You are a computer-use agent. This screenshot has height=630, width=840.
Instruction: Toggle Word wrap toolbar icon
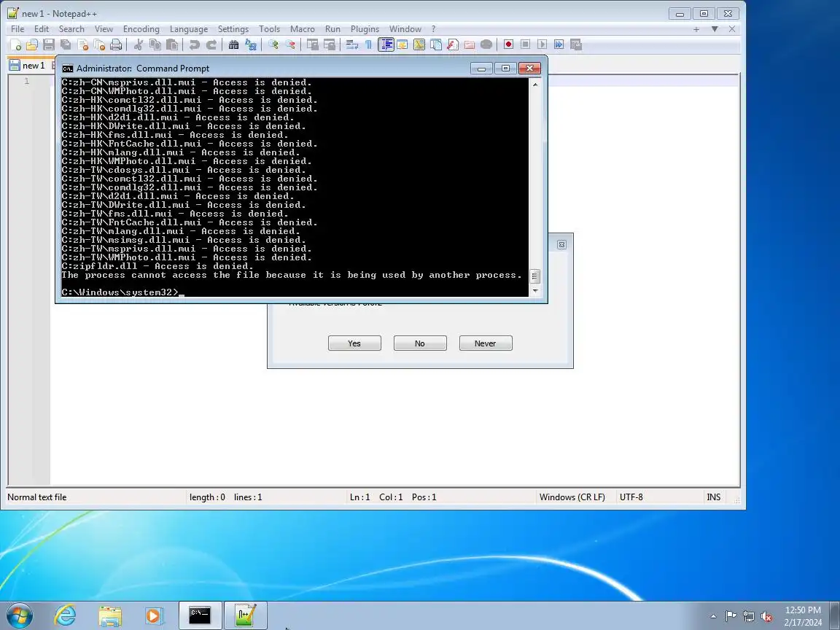tap(352, 45)
